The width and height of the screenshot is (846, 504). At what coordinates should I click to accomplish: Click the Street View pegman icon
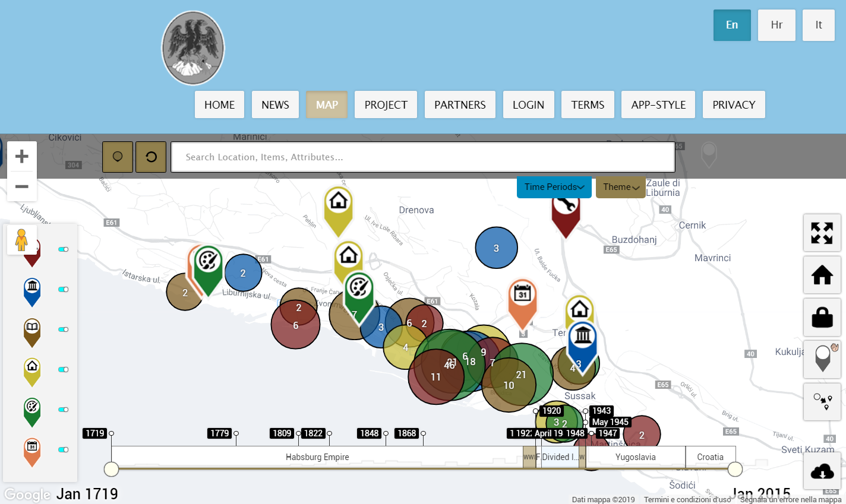[x=21, y=240]
